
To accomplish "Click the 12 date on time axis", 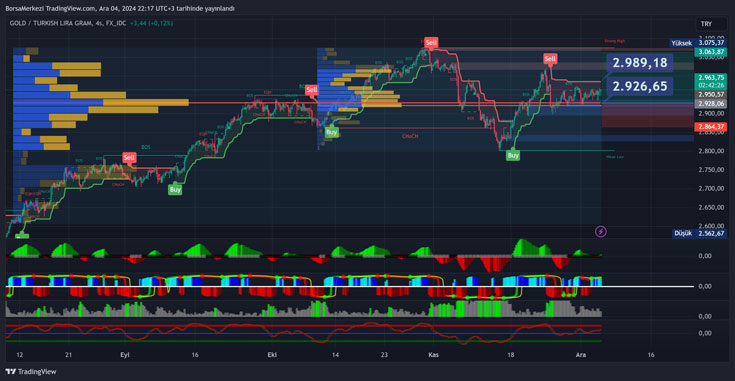I will tap(19, 355).
